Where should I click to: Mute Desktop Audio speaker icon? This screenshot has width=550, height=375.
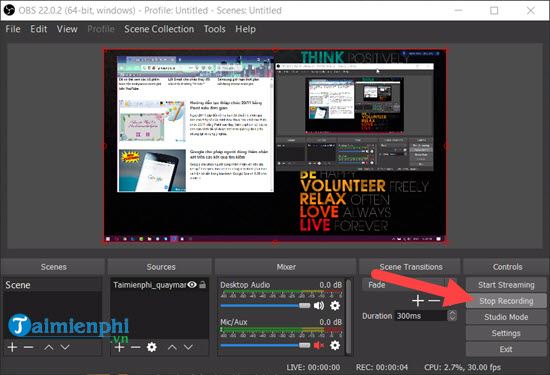tap(318, 306)
